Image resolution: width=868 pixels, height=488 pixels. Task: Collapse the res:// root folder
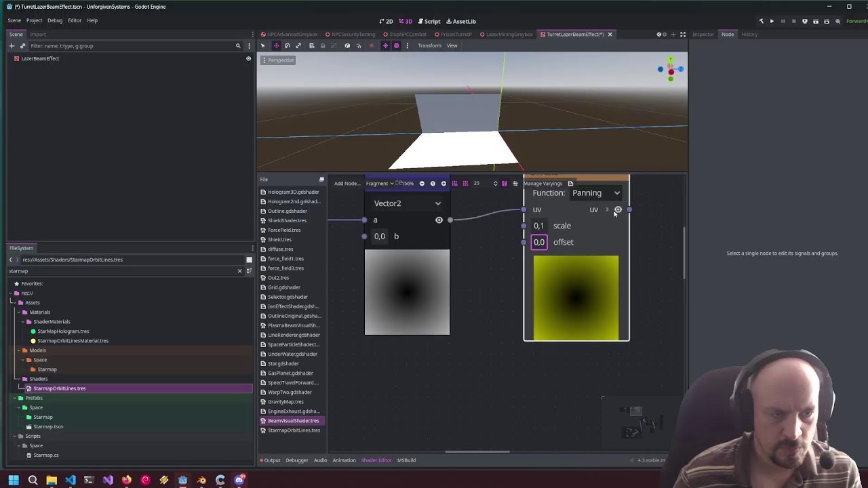point(11,293)
